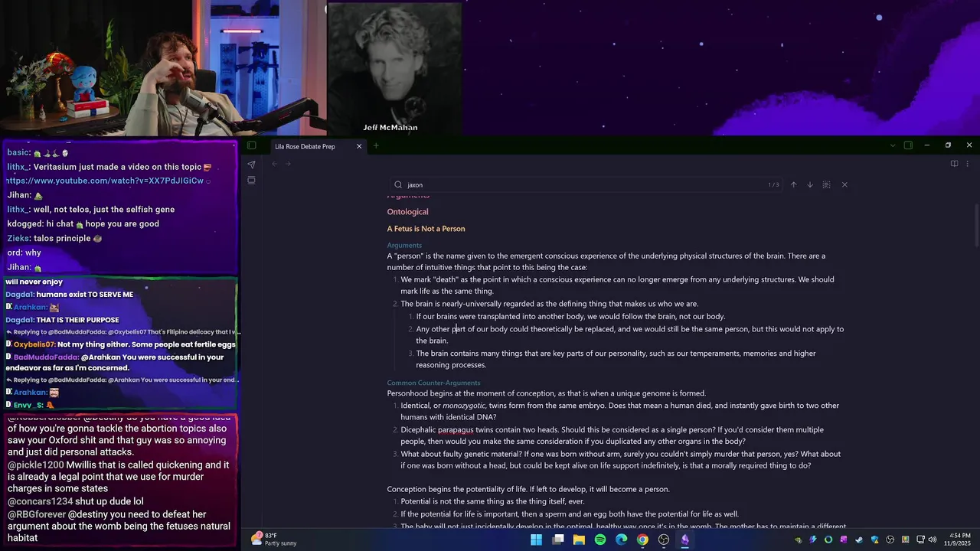The height and width of the screenshot is (551, 980).
Task: Focus the search field containing jaxon
Action: [586, 184]
